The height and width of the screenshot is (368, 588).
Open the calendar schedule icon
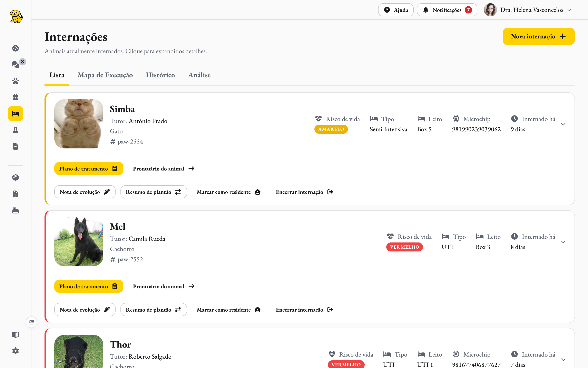pos(16,97)
